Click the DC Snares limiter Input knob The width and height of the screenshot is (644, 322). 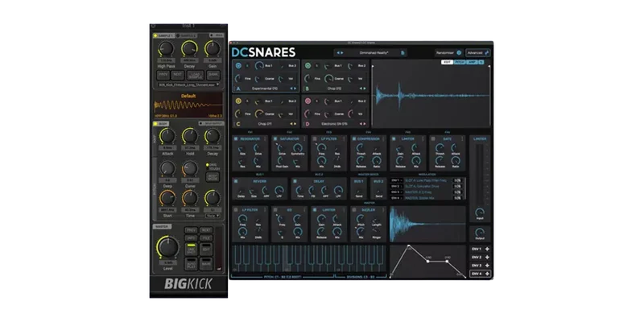[479, 213]
